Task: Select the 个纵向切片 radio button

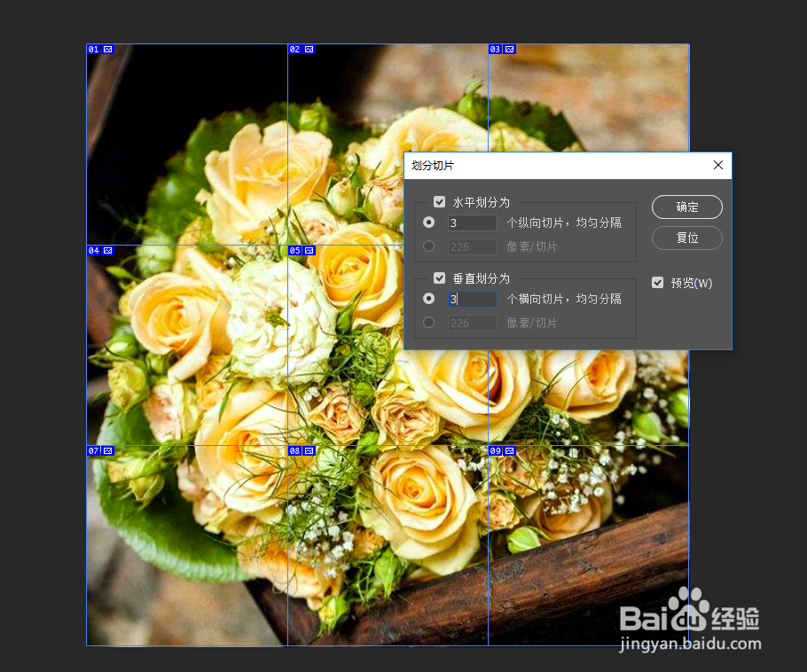Action: [429, 223]
